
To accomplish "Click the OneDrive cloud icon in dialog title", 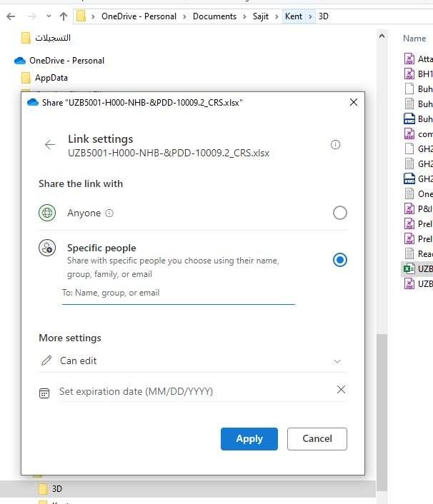I will point(33,103).
